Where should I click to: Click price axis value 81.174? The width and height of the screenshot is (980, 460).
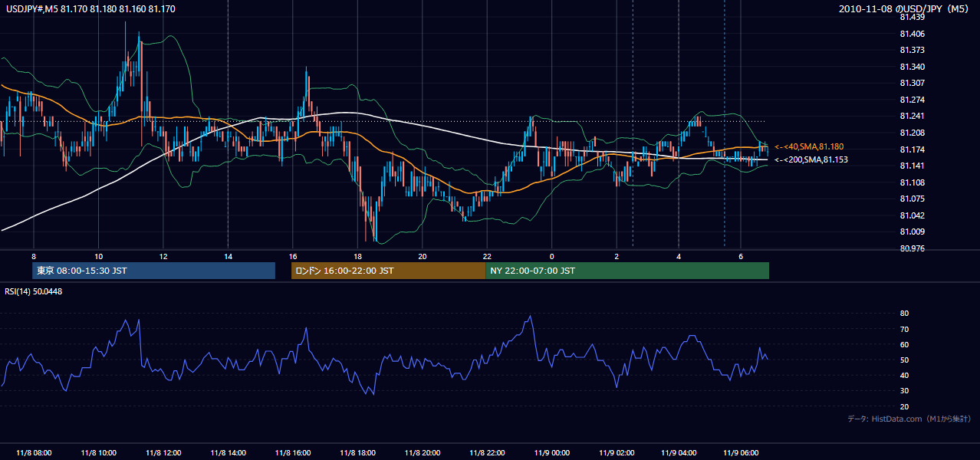tap(912, 149)
